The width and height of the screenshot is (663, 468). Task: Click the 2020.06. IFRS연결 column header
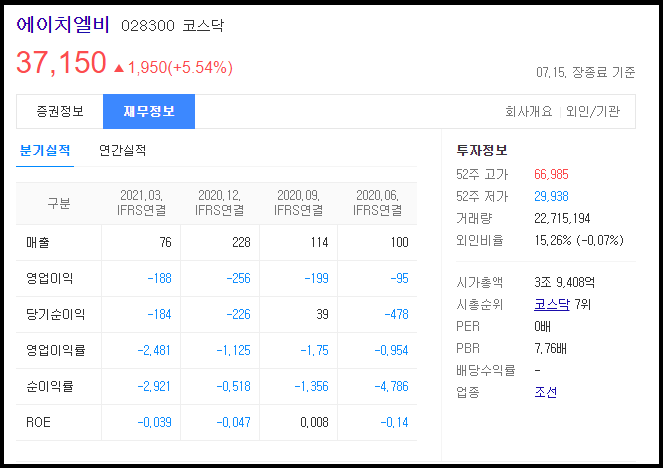378,203
